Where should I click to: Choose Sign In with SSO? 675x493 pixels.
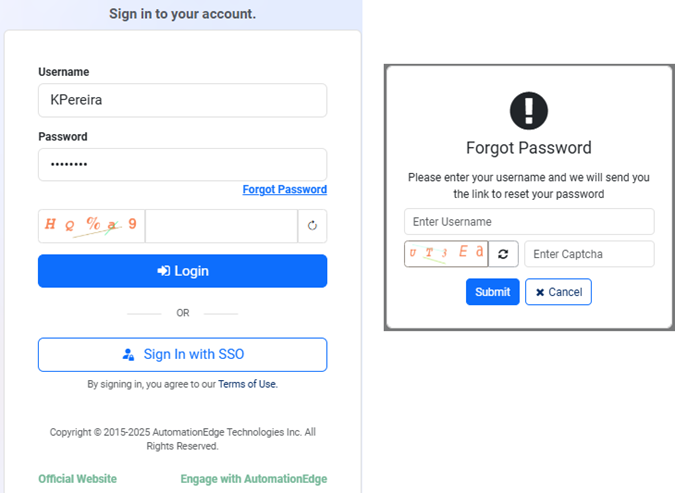click(182, 354)
